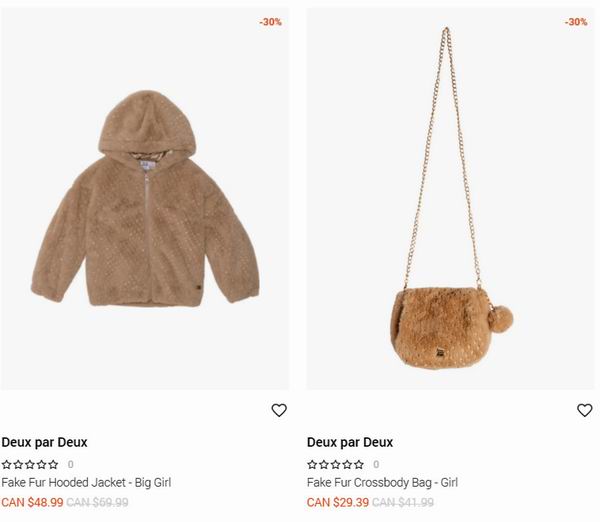Select first rating star under the jacket
Screen dimensions: 600x522
click(7, 465)
